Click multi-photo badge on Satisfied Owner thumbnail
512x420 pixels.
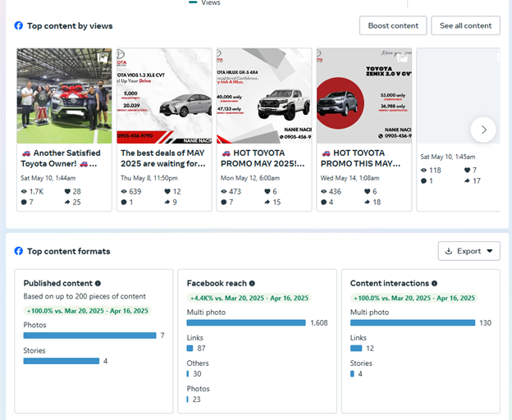point(103,57)
